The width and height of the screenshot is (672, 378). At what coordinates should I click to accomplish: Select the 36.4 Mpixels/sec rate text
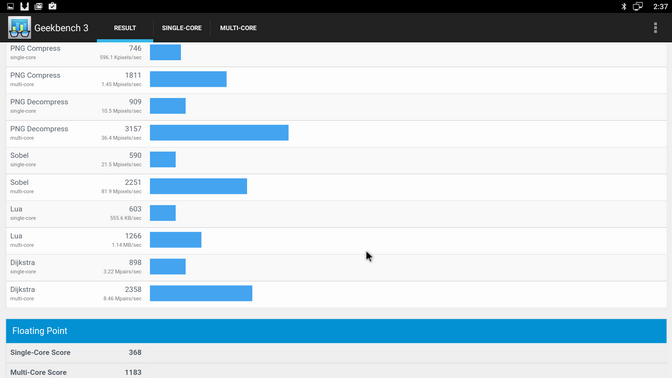click(x=121, y=138)
